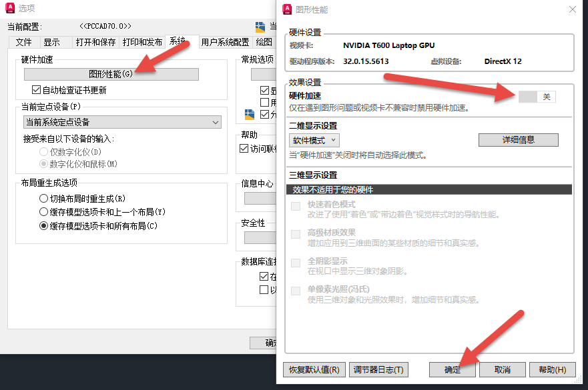This screenshot has width=588, height=390.
Task: Expand the 软件模式 dropdown
Action: 314,140
